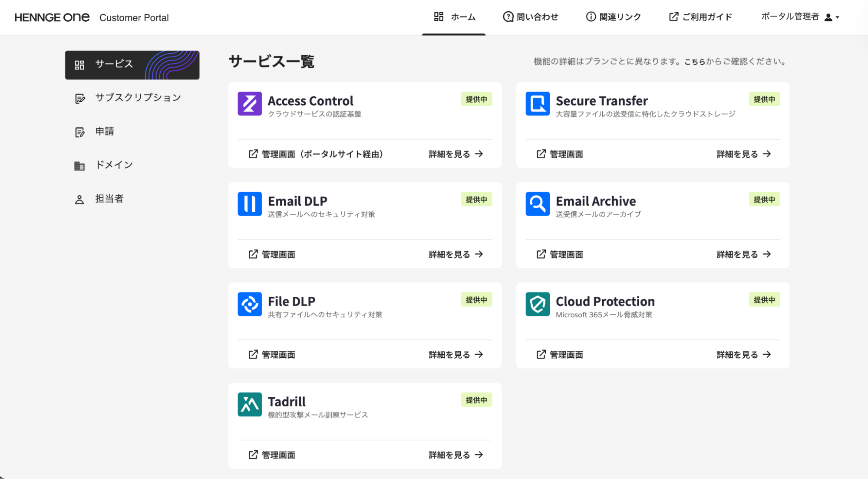
Task: Click the 標的型攻撃メール訓練サービス description
Action: click(x=318, y=415)
